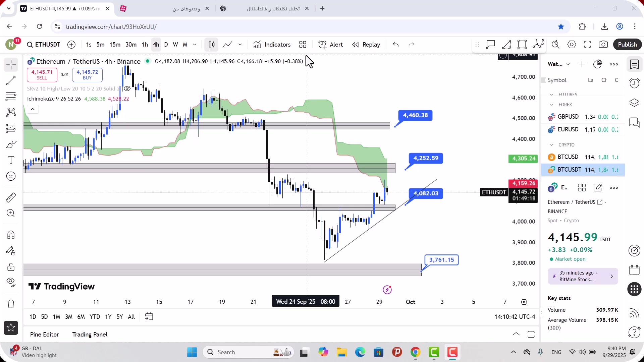644x362 pixels.
Task: Open the emoji and icons tool
Action: point(11,176)
